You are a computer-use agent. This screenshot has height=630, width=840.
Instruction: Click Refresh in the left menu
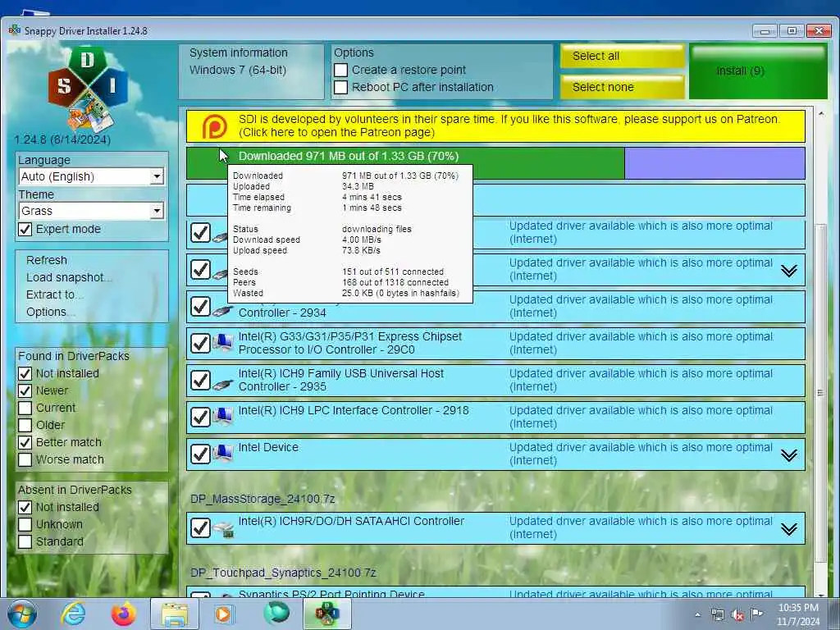(x=47, y=260)
